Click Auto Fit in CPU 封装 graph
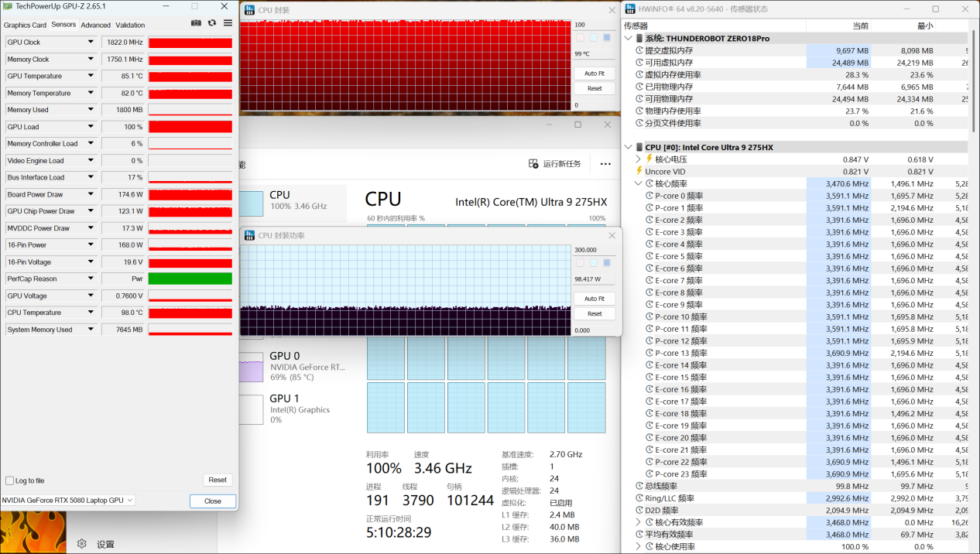The image size is (980, 554). pyautogui.click(x=595, y=74)
